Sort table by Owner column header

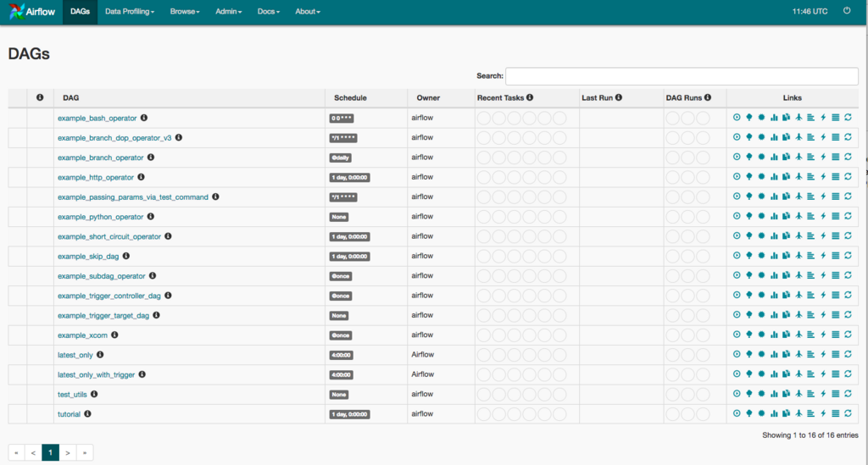click(x=428, y=98)
